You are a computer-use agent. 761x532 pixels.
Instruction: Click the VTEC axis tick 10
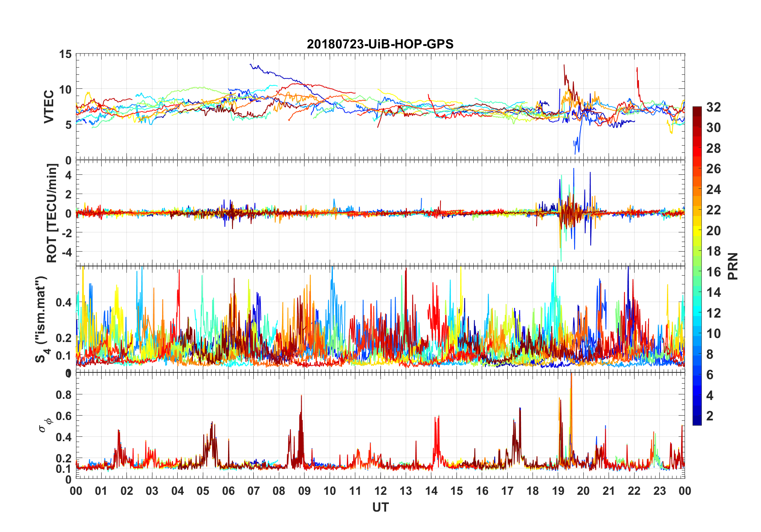pos(65,89)
